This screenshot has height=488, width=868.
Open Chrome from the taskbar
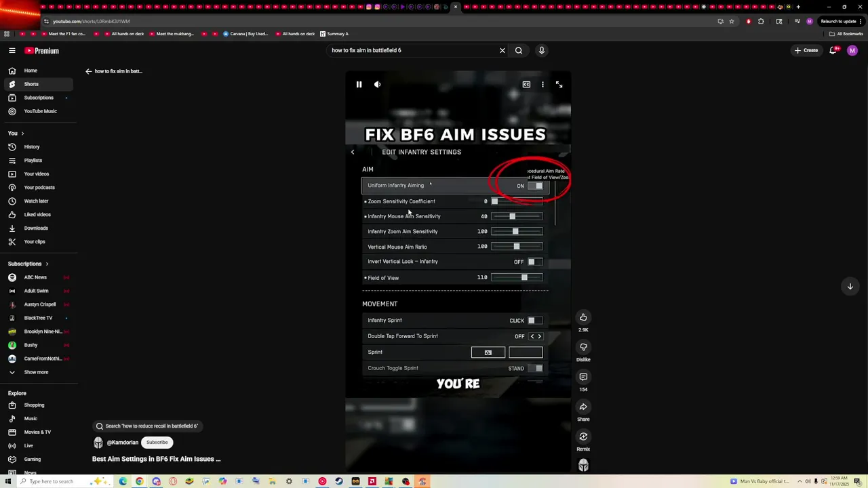coord(139,481)
